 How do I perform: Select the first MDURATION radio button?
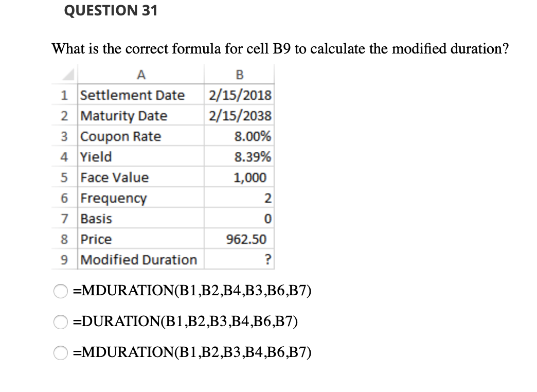click(x=61, y=292)
